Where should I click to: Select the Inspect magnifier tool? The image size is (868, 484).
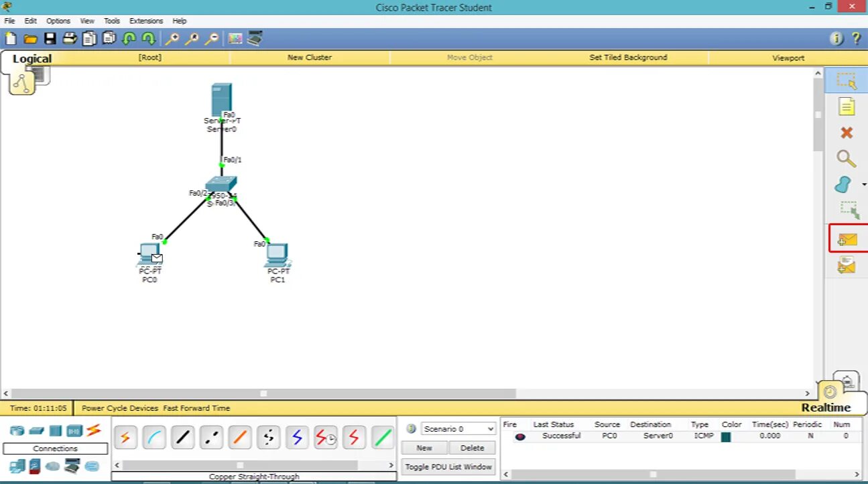coord(847,159)
